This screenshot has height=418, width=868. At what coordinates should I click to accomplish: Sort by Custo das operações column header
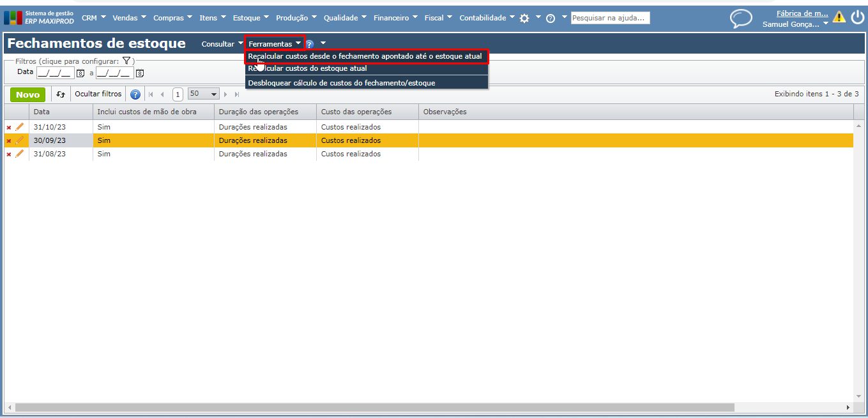(x=367, y=112)
